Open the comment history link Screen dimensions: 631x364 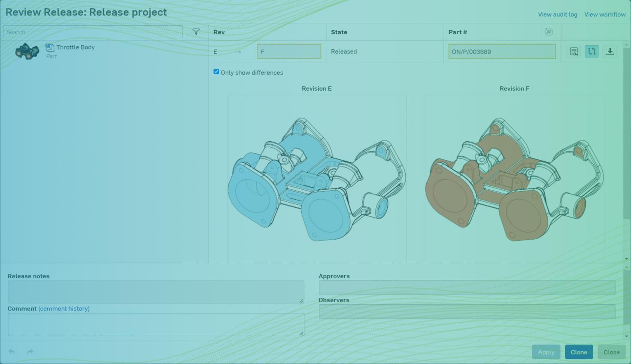[x=64, y=309]
